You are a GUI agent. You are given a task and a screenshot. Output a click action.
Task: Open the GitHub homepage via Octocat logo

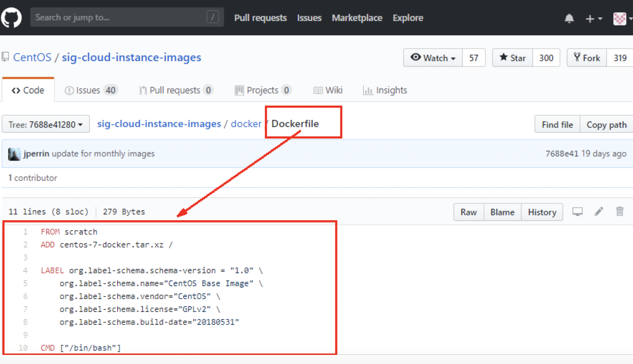[11, 18]
